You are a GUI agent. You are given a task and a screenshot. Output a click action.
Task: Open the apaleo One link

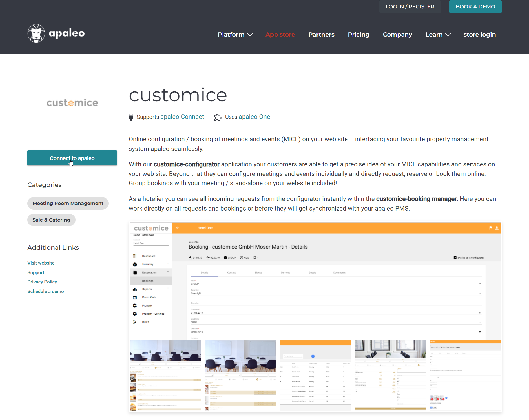pos(254,117)
